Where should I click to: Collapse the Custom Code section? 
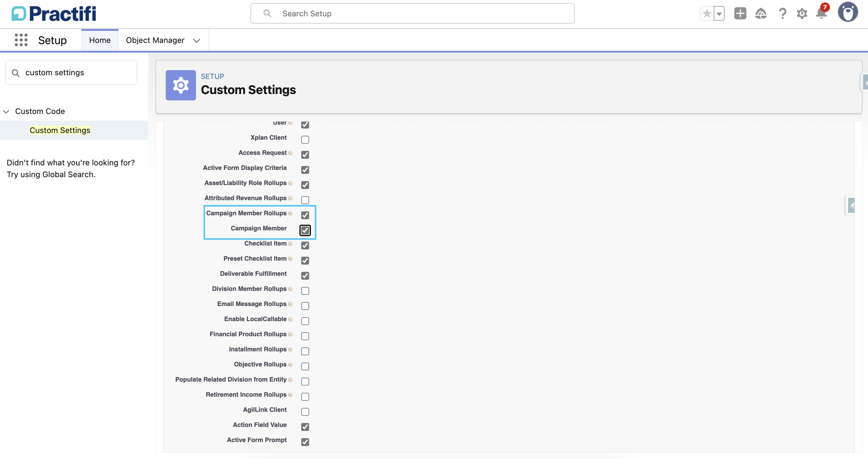point(6,111)
